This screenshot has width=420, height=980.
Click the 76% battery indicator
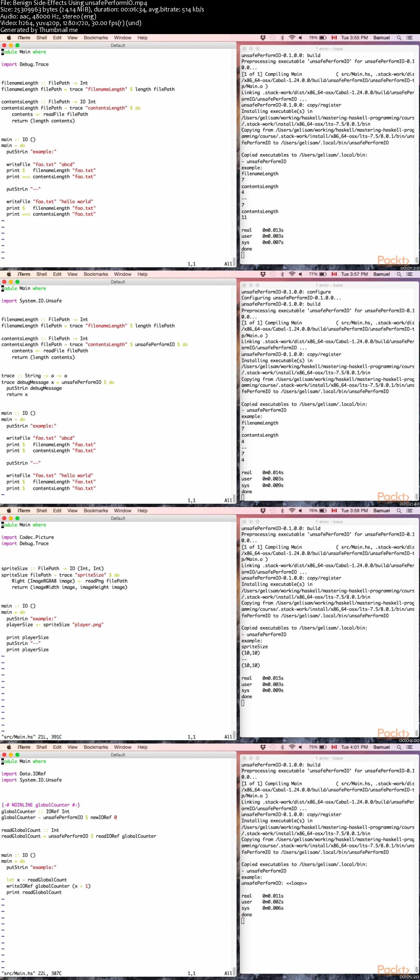(x=317, y=511)
